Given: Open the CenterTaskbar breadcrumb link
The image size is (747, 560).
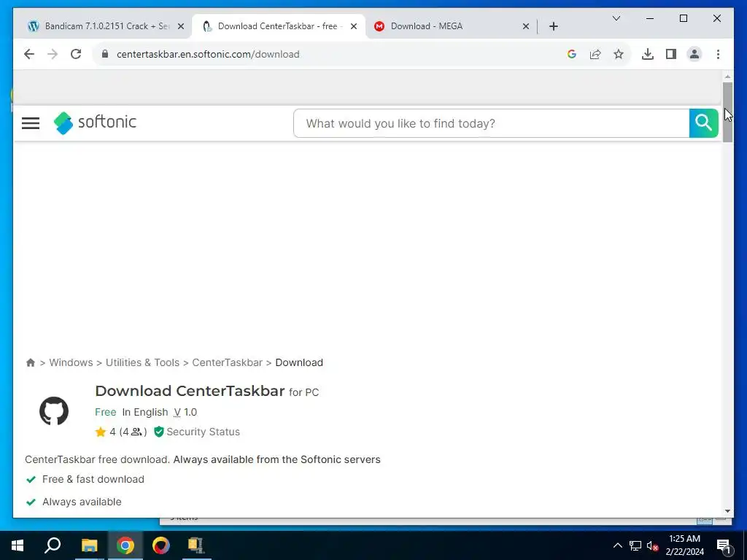Looking at the screenshot, I should [x=228, y=363].
